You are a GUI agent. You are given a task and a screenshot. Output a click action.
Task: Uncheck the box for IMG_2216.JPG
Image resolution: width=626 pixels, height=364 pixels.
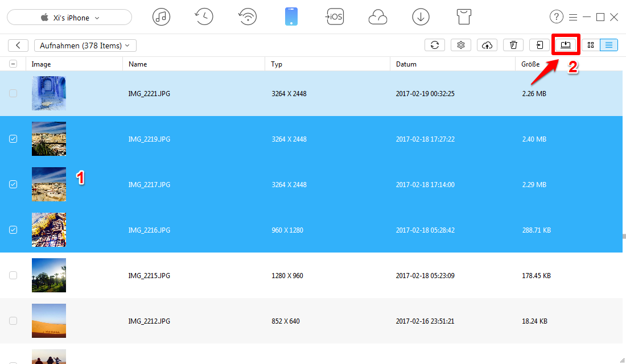13,230
